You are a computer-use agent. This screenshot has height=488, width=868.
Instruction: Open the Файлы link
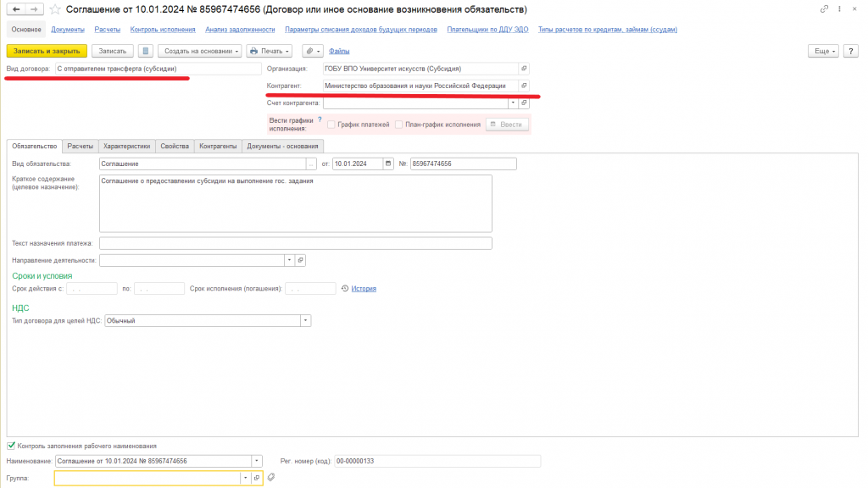339,51
